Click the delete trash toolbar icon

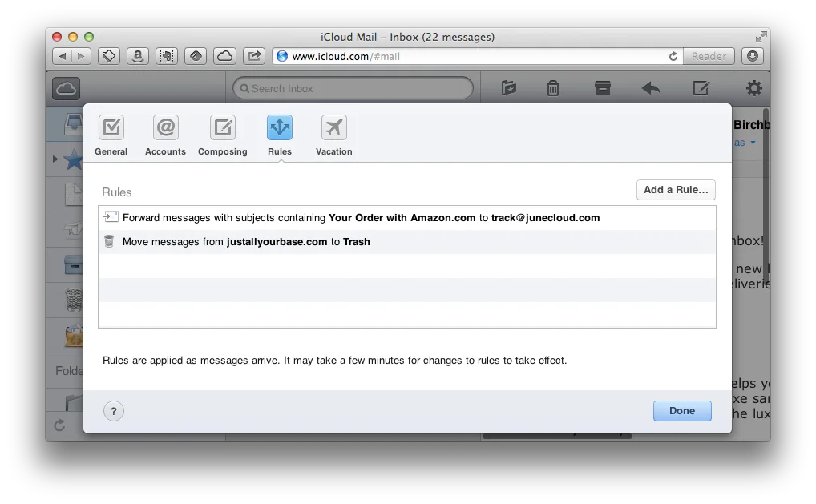click(552, 88)
